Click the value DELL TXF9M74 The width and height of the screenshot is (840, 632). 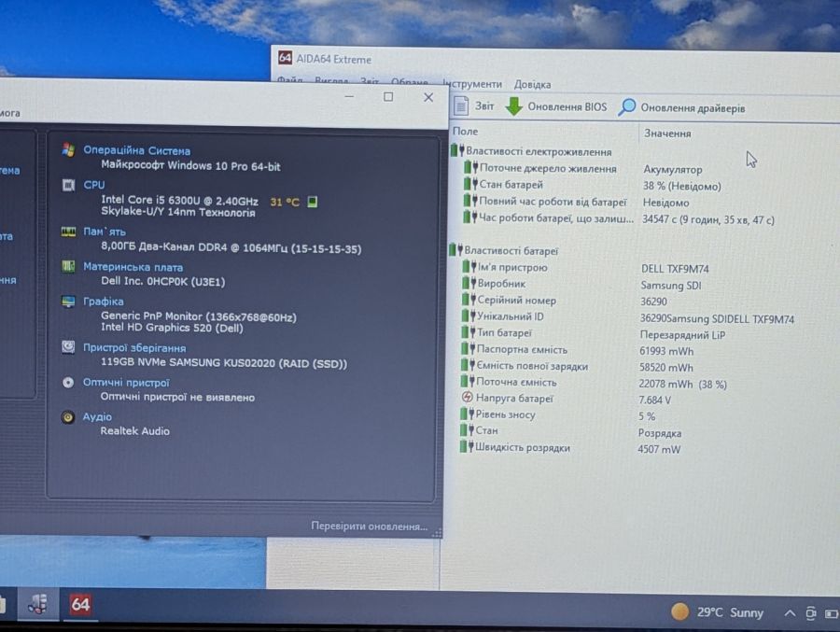(x=675, y=269)
